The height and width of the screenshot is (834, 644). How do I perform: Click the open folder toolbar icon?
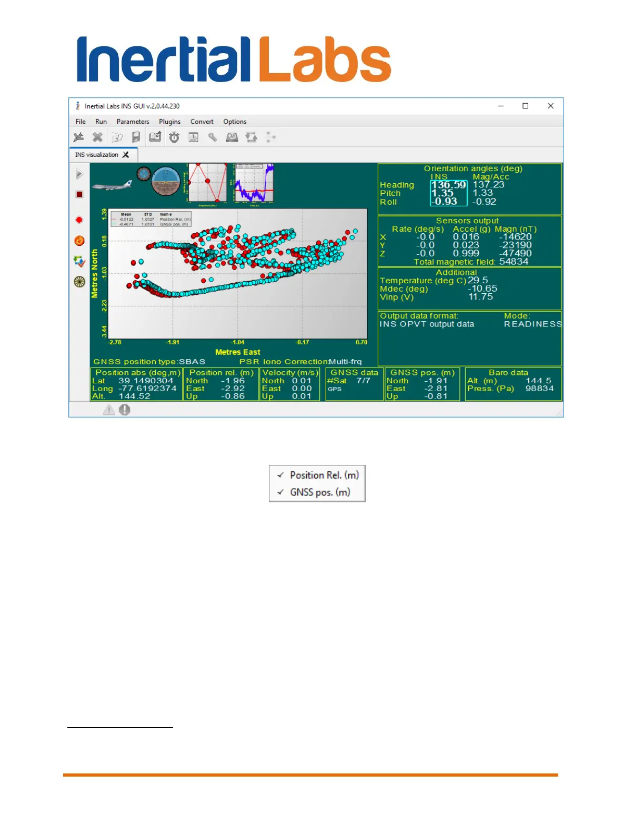pos(117,137)
